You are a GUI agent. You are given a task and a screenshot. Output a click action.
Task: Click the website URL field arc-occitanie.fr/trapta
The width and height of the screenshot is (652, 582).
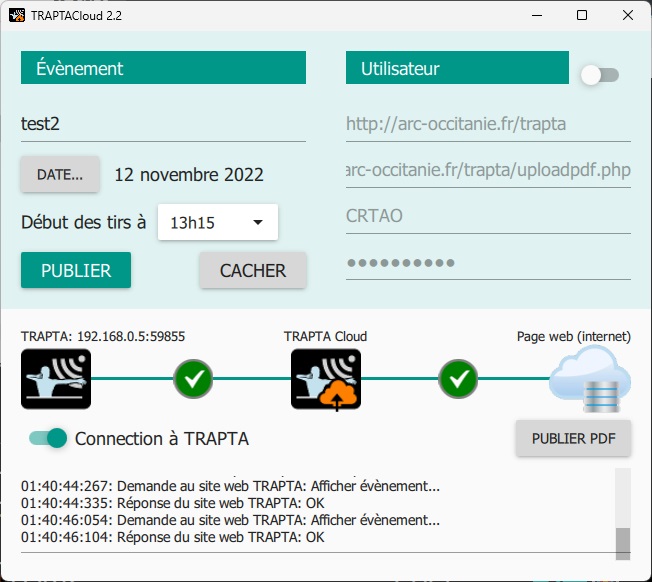[x=488, y=124]
